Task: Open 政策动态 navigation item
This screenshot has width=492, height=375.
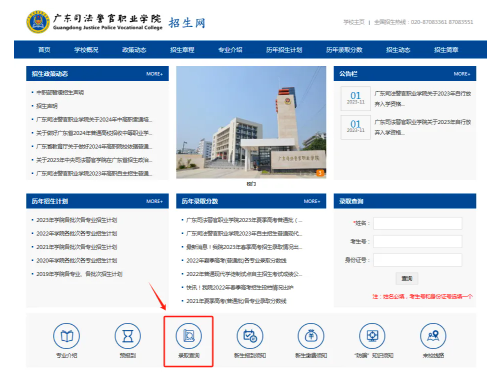Action: pos(134,50)
